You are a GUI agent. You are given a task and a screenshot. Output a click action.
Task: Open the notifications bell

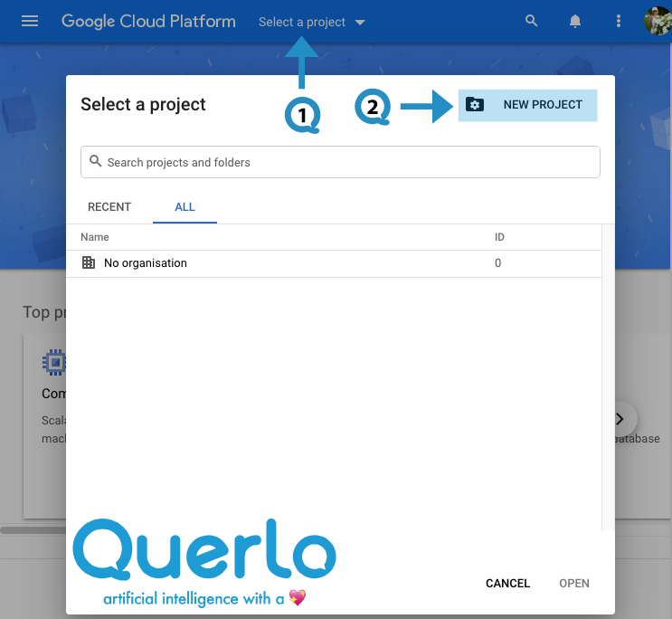tap(574, 21)
